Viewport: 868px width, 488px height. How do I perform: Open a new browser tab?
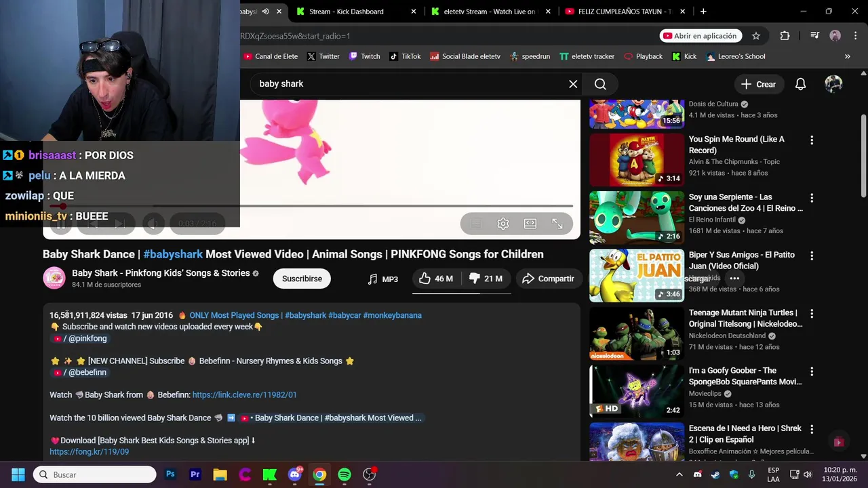click(x=703, y=12)
